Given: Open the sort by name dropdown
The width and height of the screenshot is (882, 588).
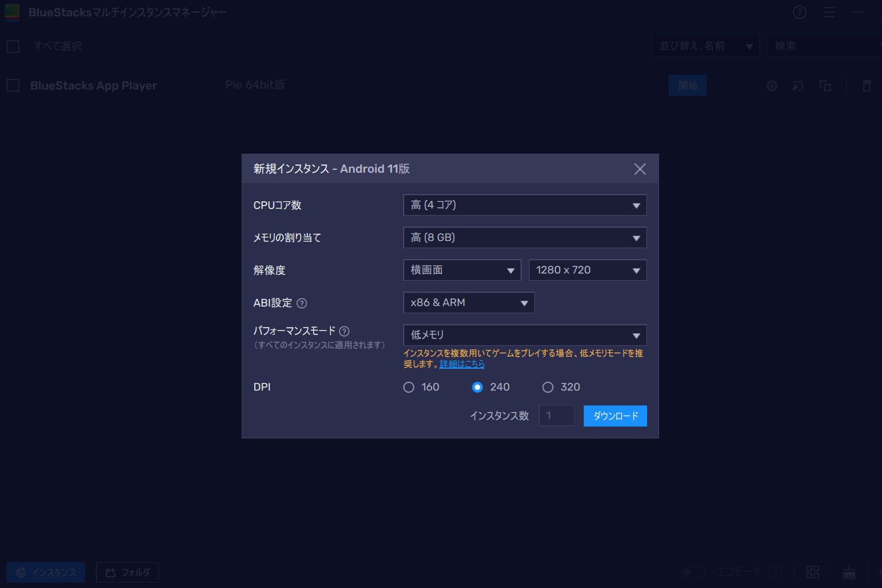Looking at the screenshot, I should click(706, 46).
